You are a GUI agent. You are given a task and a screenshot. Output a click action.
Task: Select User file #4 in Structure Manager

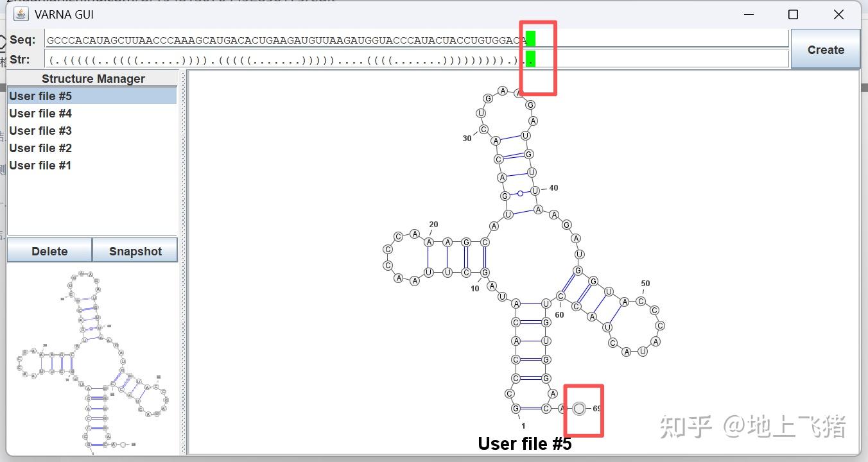92,114
